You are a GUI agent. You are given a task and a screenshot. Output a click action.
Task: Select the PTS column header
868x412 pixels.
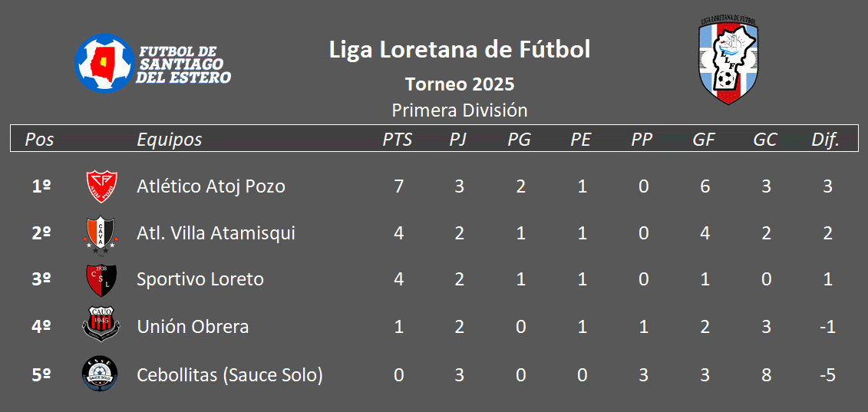pos(398,140)
